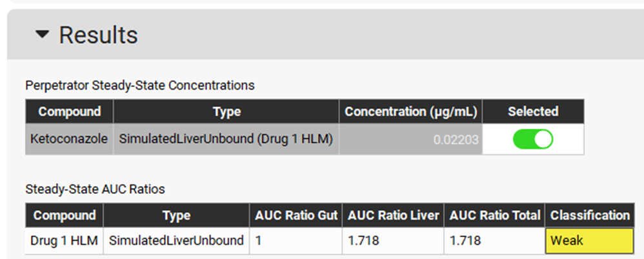Click the Perpetrator Steady-State Concentrations heading
The width and height of the screenshot is (644, 259).
(x=139, y=85)
